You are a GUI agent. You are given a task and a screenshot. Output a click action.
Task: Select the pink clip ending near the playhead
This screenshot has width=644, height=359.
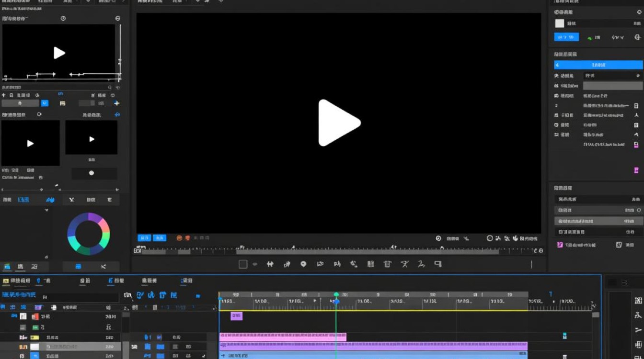(x=283, y=337)
